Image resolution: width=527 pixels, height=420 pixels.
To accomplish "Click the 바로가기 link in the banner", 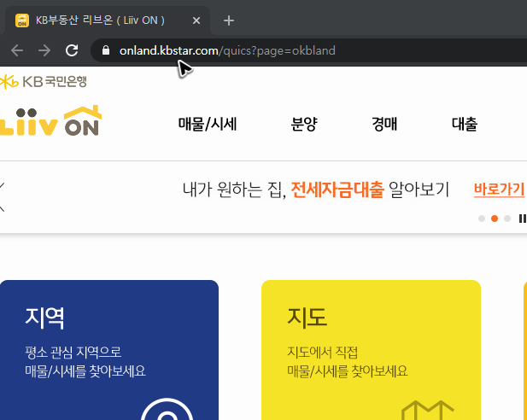I will click(500, 190).
